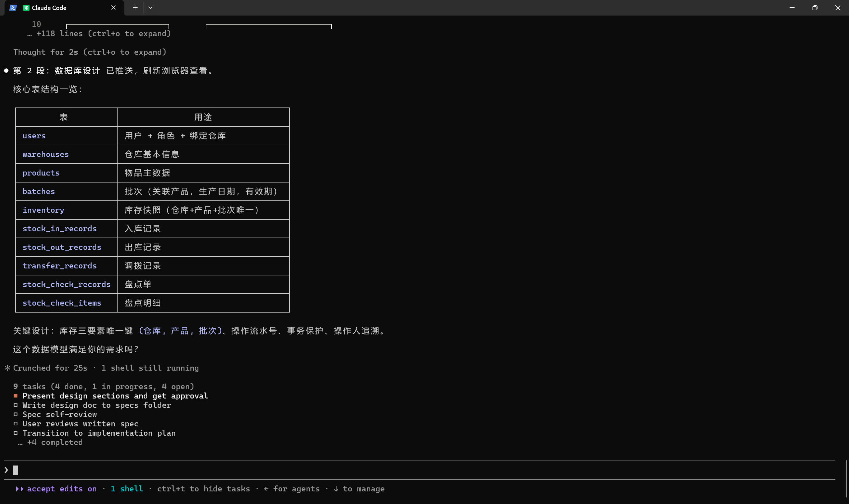Click checkbox beside 'Transition to implementation plan'
This screenshot has height=504, width=849.
click(x=16, y=433)
